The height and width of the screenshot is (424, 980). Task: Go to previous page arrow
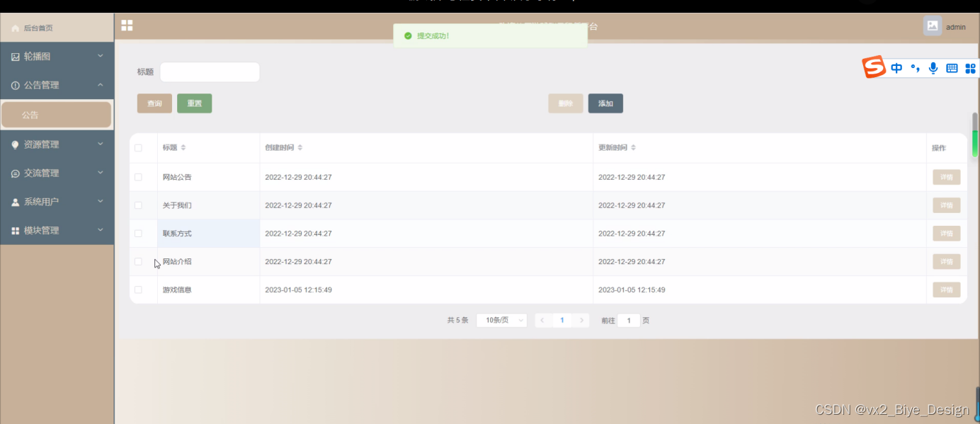tap(542, 320)
